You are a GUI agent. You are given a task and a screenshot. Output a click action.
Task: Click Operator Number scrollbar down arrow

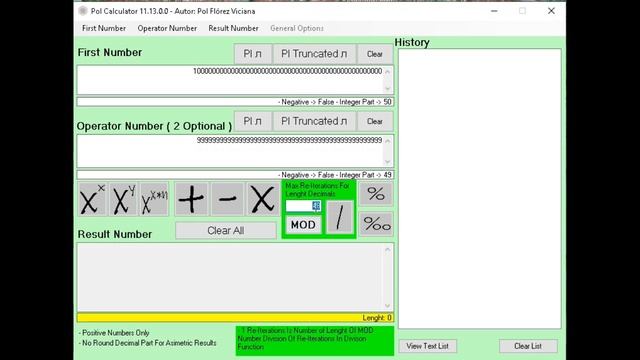(x=388, y=162)
